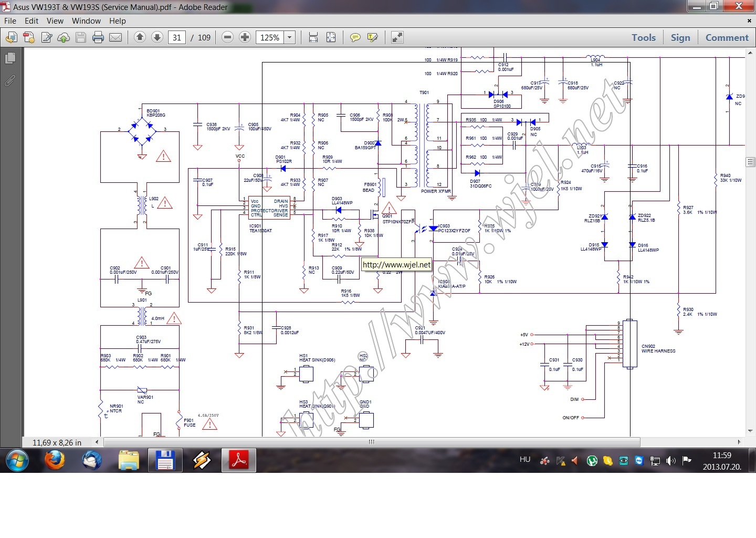Go to the next page with down arrow
The width and height of the screenshot is (756, 538).
click(x=157, y=37)
